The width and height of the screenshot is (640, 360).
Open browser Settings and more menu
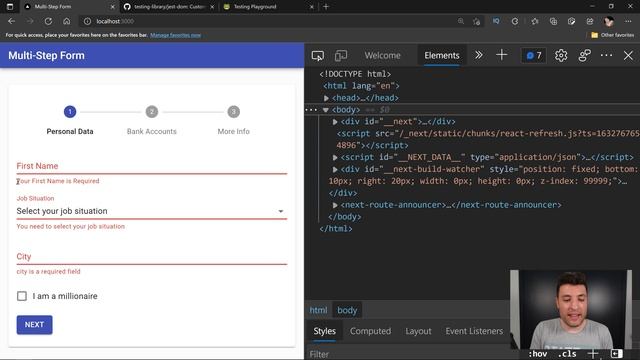pyautogui.click(x=628, y=21)
